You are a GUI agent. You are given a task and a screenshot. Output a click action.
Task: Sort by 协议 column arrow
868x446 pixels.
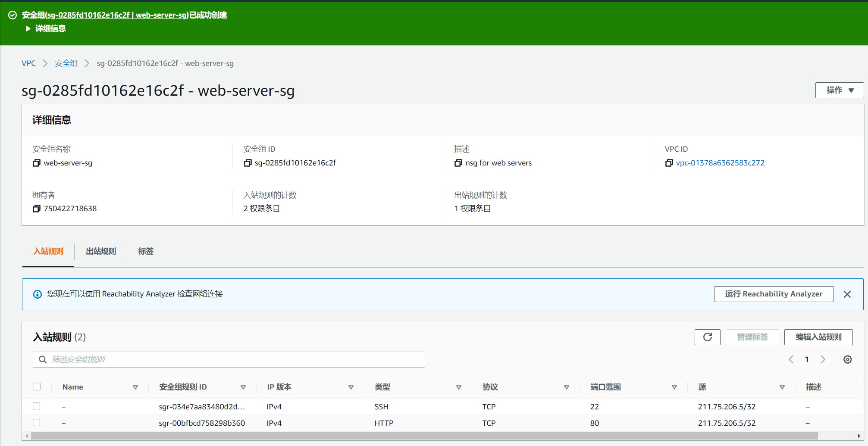point(567,387)
